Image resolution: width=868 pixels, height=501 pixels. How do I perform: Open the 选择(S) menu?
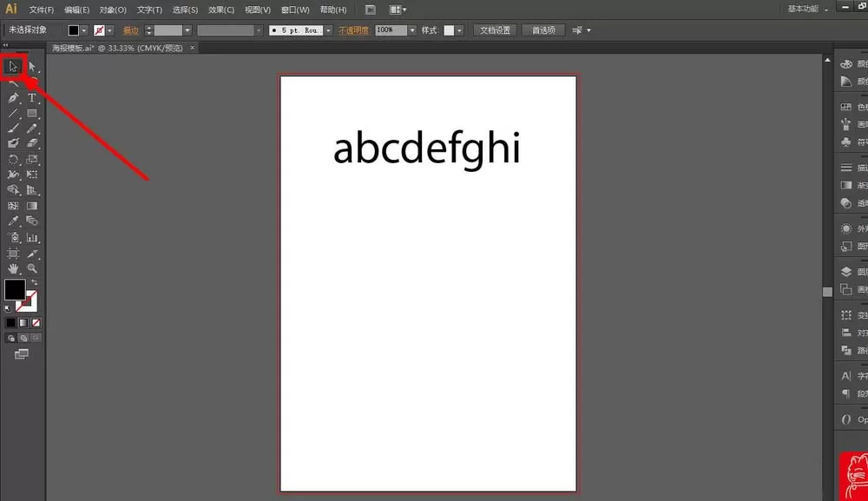[186, 10]
